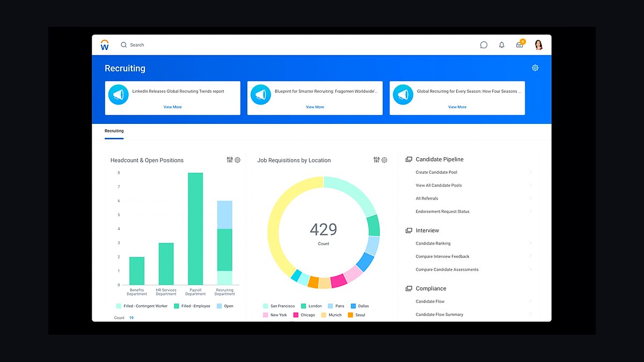Click megaphone icon on Global Recruiting announcement
The width and height of the screenshot is (644, 362).
coord(403,95)
